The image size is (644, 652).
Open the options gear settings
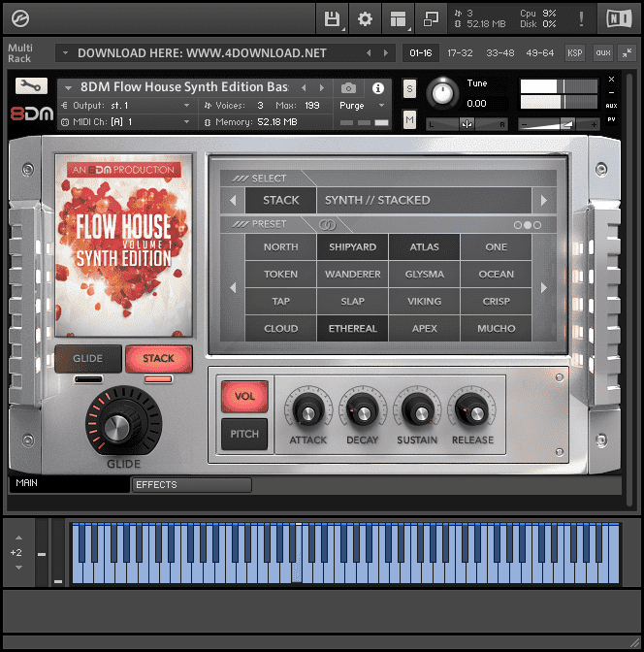(365, 18)
